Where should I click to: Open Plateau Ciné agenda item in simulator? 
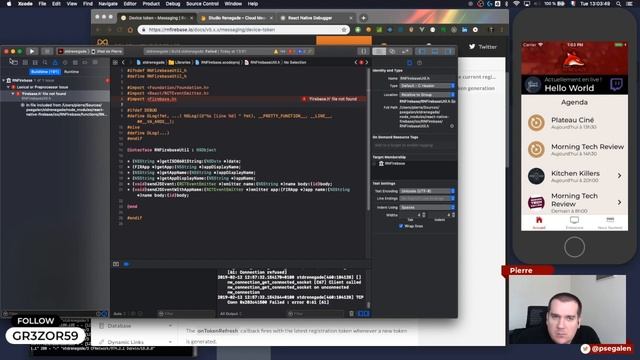574,123
